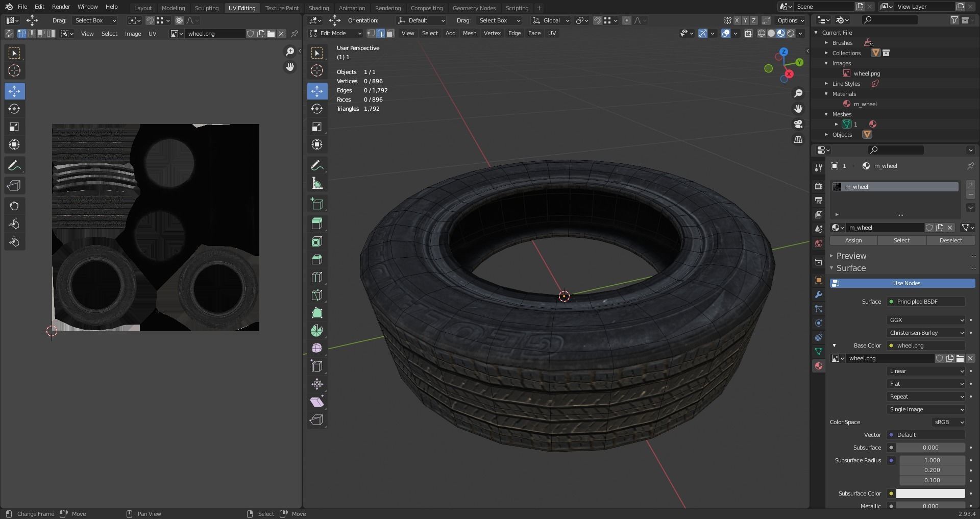The image size is (980, 519).
Task: Select the Poly Build tool
Action: 317,313
